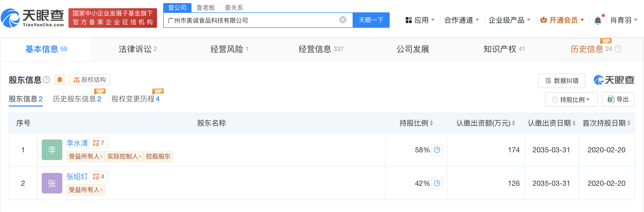Click help icon next to 股东信息 heading

pos(46,80)
